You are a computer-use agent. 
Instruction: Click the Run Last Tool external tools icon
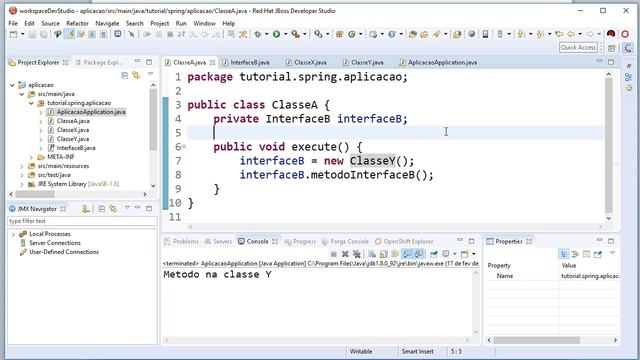point(295,34)
